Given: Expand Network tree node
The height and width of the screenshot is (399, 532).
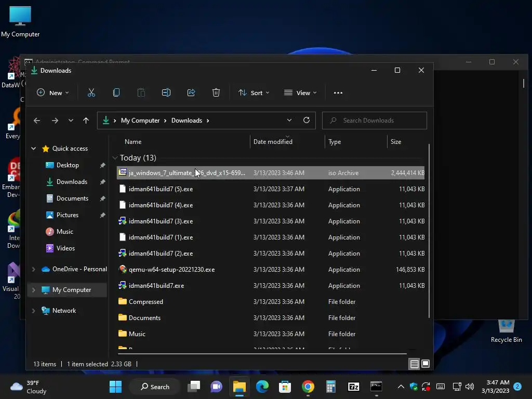Looking at the screenshot, I should (33, 311).
